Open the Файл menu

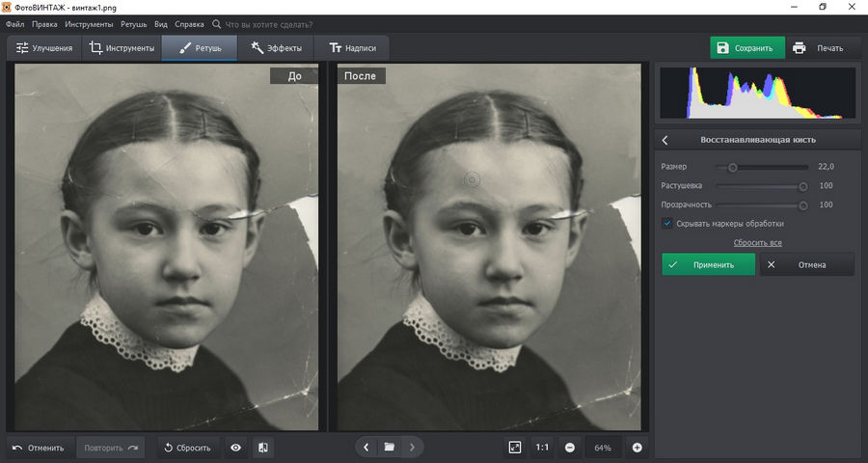(x=14, y=23)
